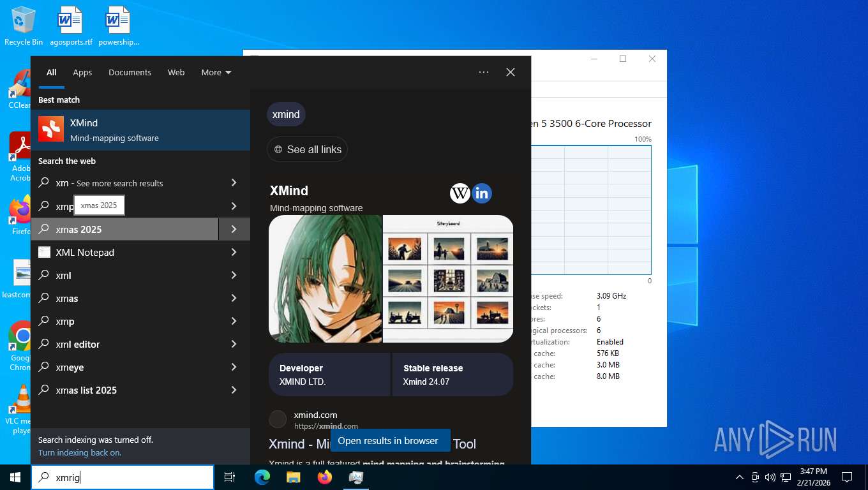Screen dimensions: 868x490
Task: Click the Virtualization Enabled value in Task Manager
Action: coord(610,342)
